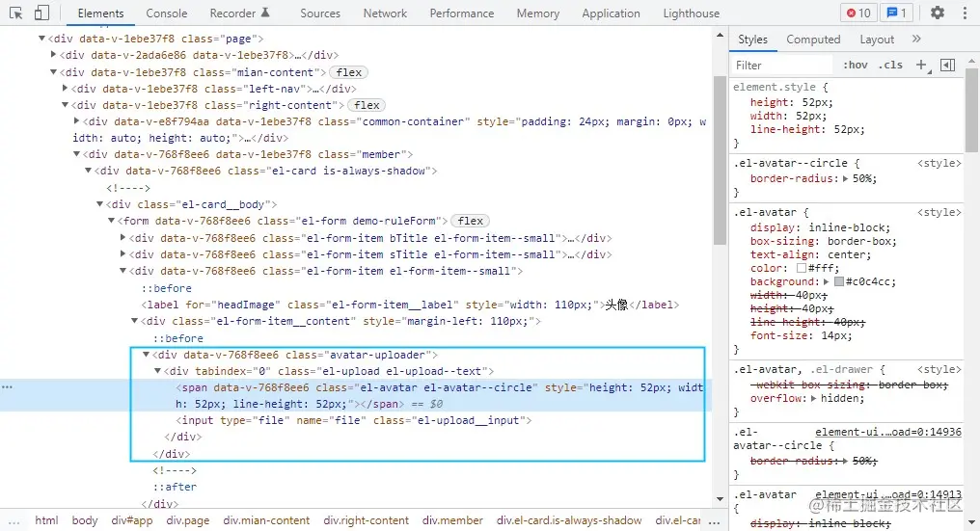Select div.member breadcrumb
Image resolution: width=980 pixels, height=531 pixels.
point(452,520)
